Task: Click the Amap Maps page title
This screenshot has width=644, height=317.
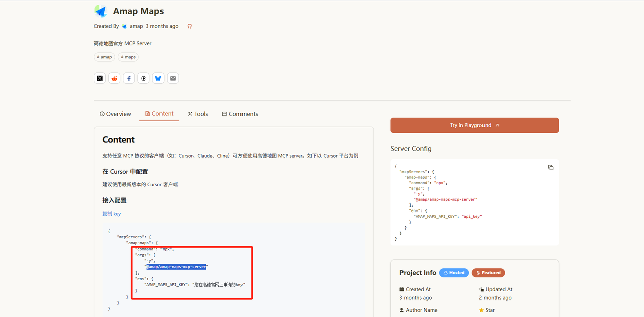Action: (138, 11)
